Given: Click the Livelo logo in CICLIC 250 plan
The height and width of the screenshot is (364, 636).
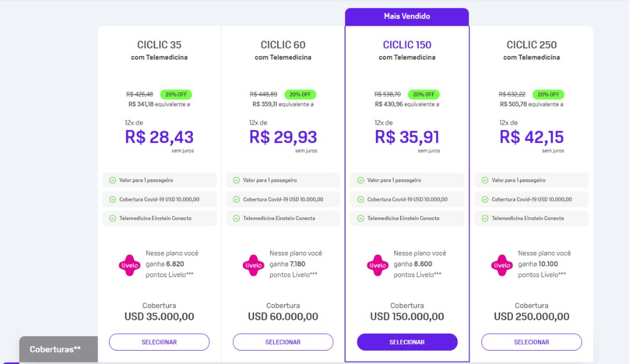Looking at the screenshot, I should (x=502, y=265).
